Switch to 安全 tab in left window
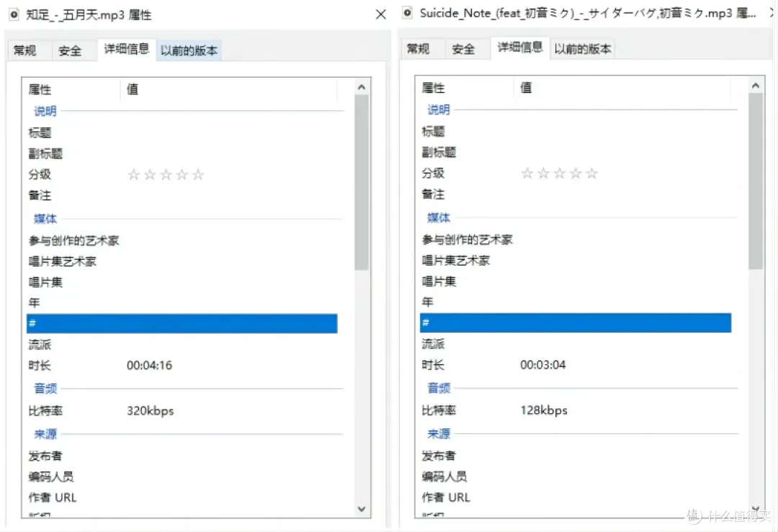 pos(70,50)
